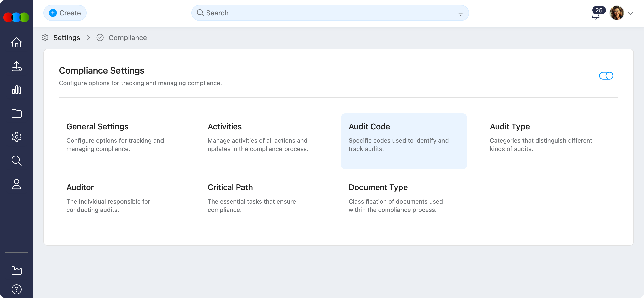
Task: Click the Factory icon near sidebar bottom
Action: [16, 270]
